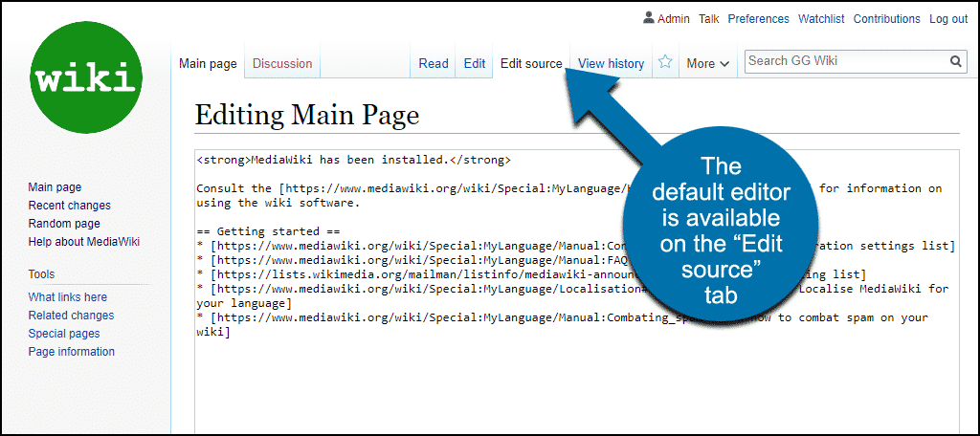View Contributions link
This screenshot has width=980, height=436.
pyautogui.click(x=887, y=19)
